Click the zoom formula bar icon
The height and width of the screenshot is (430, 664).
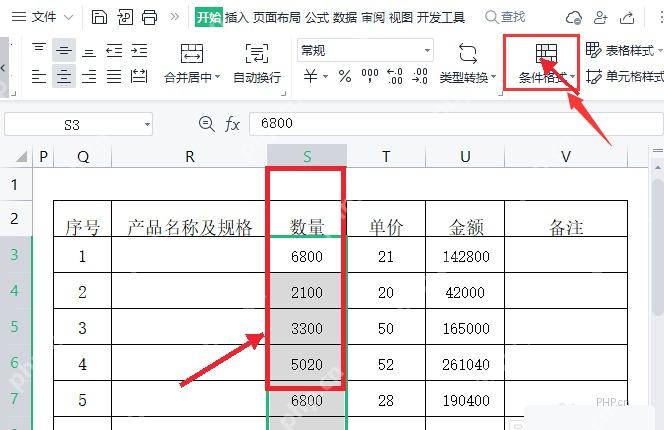click(206, 124)
